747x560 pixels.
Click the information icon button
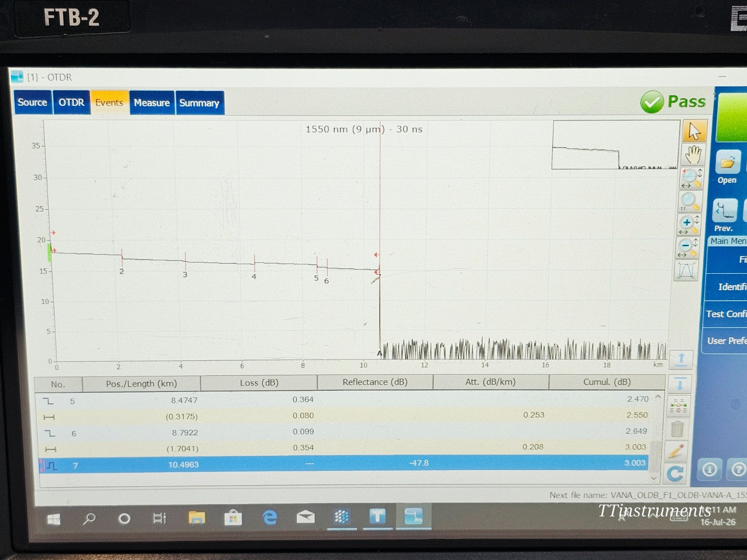pos(709,469)
